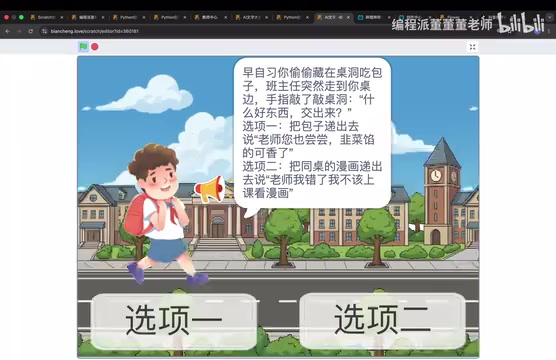
Task: Click the megaphone sprite on stage
Action: click(210, 189)
